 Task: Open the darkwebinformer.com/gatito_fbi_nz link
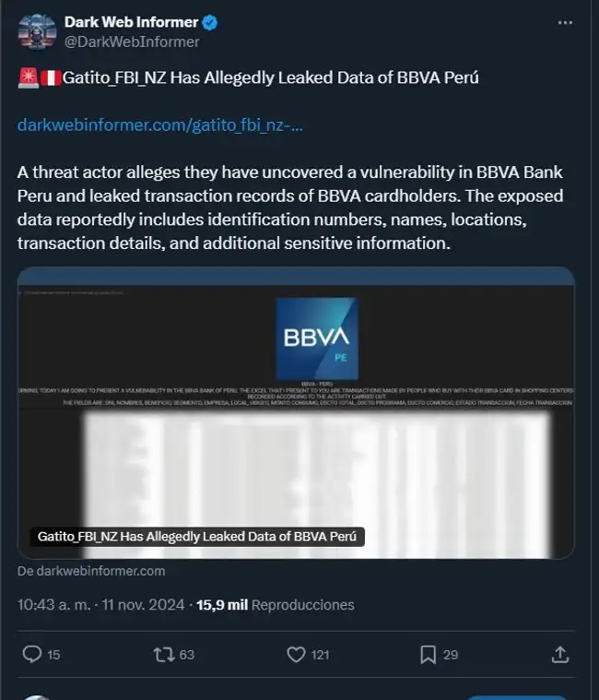(x=160, y=125)
